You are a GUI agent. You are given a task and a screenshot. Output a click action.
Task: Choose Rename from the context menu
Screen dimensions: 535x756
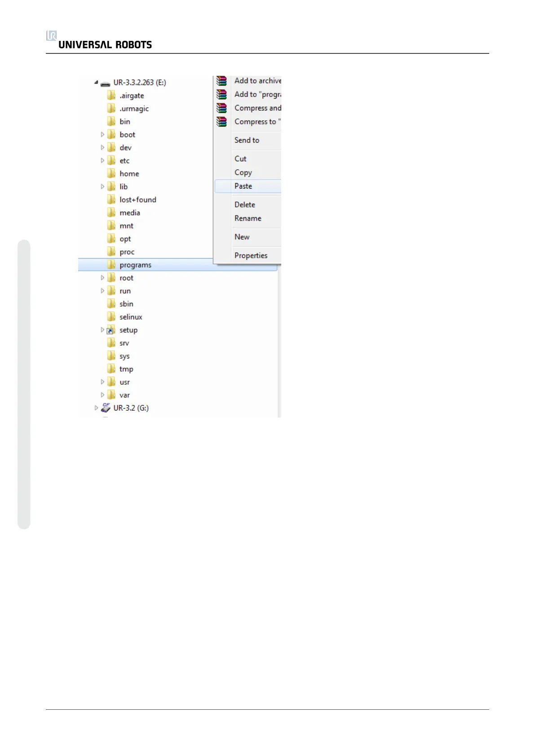click(x=248, y=218)
